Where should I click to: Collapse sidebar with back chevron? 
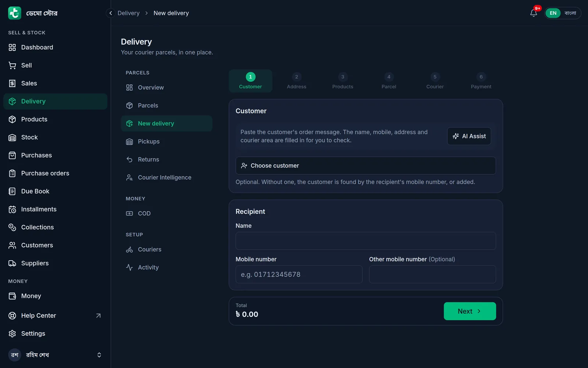pos(111,13)
